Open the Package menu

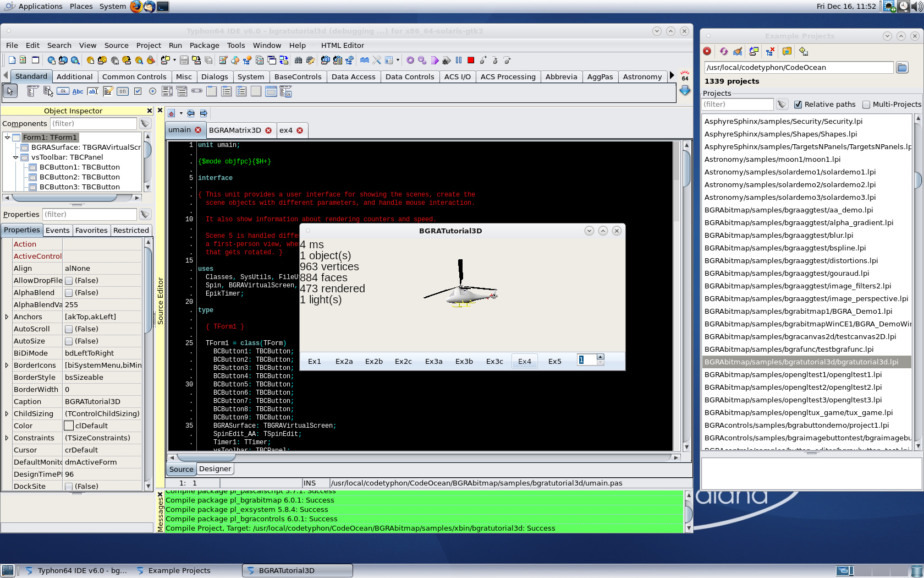[204, 45]
